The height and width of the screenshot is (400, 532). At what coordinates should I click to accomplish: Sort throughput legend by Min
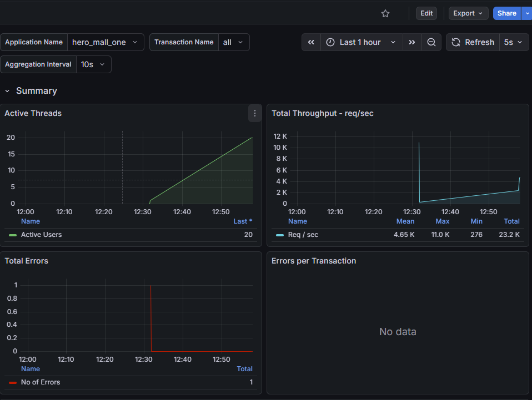[x=476, y=221]
